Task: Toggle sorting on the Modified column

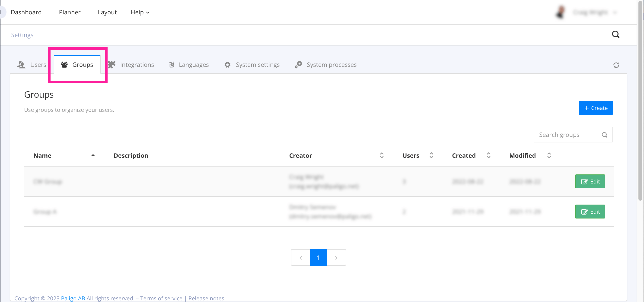Action: [x=549, y=155]
